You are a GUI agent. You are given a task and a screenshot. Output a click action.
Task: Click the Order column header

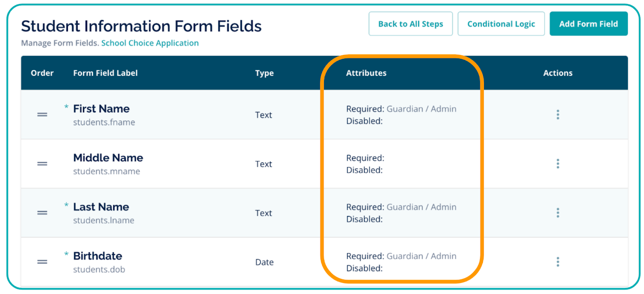click(x=42, y=73)
